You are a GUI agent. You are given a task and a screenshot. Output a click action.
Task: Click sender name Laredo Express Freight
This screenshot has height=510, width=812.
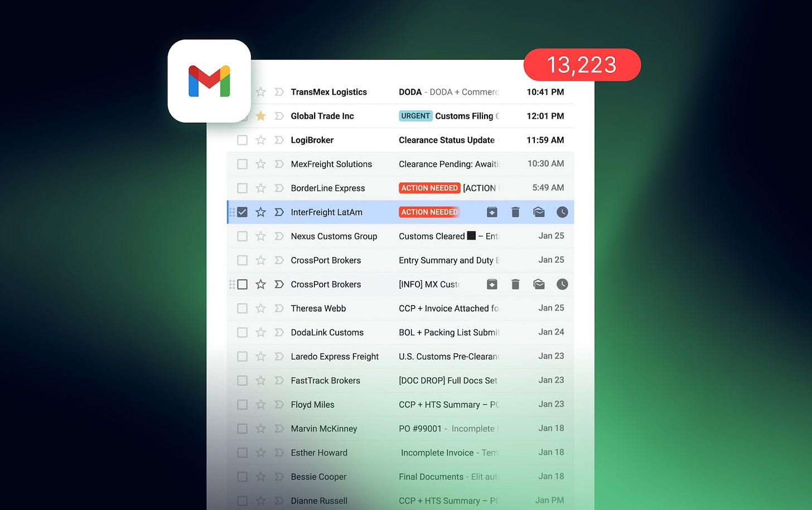pyautogui.click(x=335, y=356)
